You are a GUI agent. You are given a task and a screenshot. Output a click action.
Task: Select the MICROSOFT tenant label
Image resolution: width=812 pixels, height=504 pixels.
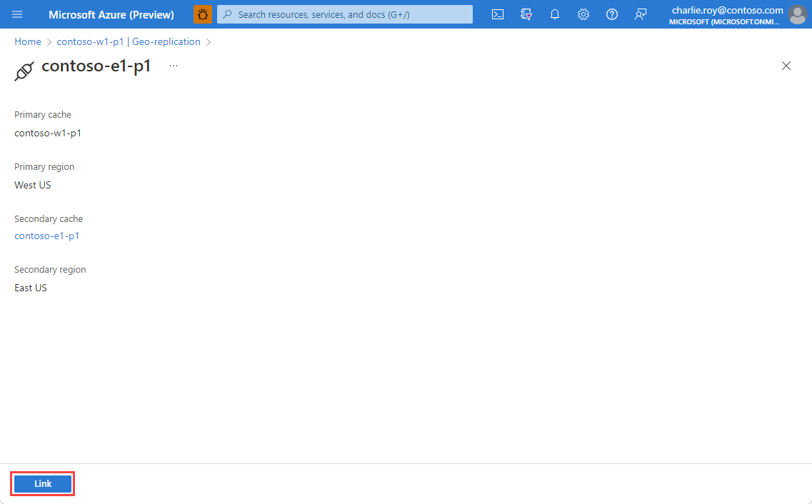726,19
